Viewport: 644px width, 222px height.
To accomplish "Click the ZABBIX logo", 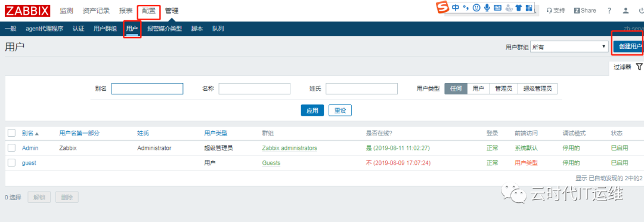I will coord(27,11).
